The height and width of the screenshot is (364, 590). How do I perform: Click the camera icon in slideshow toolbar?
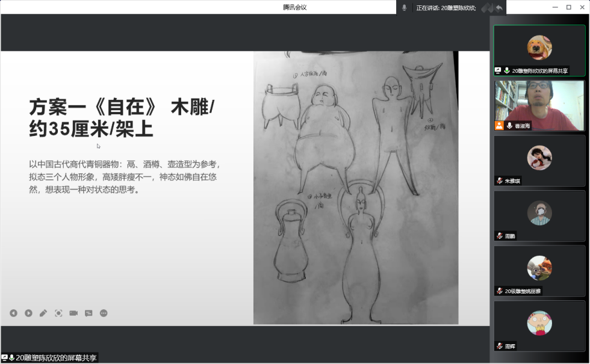point(73,313)
